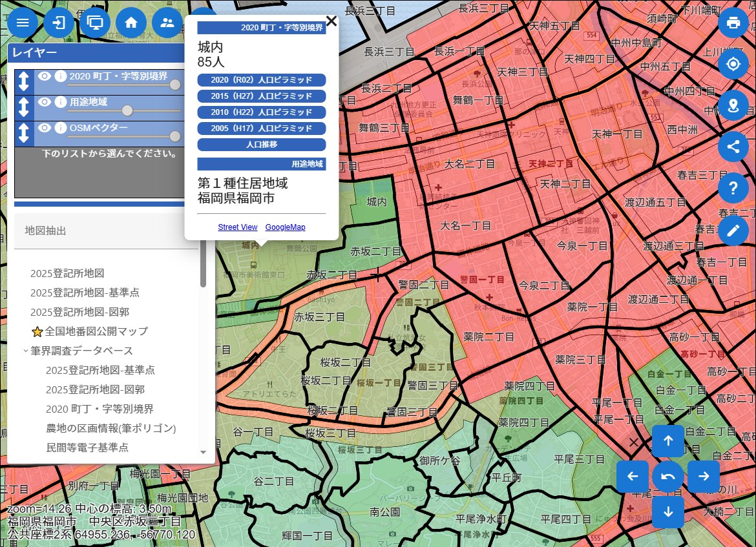
Task: Open the Street View link
Action: click(237, 227)
